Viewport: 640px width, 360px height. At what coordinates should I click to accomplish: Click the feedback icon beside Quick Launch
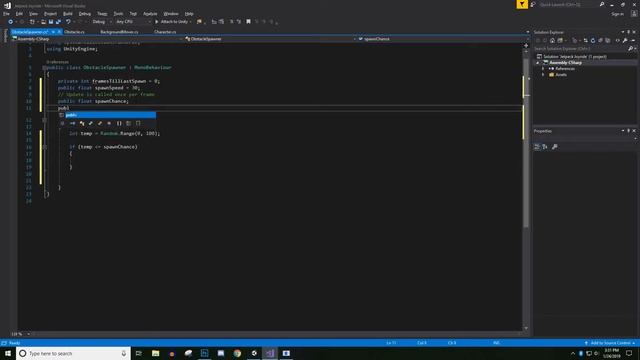533,4
